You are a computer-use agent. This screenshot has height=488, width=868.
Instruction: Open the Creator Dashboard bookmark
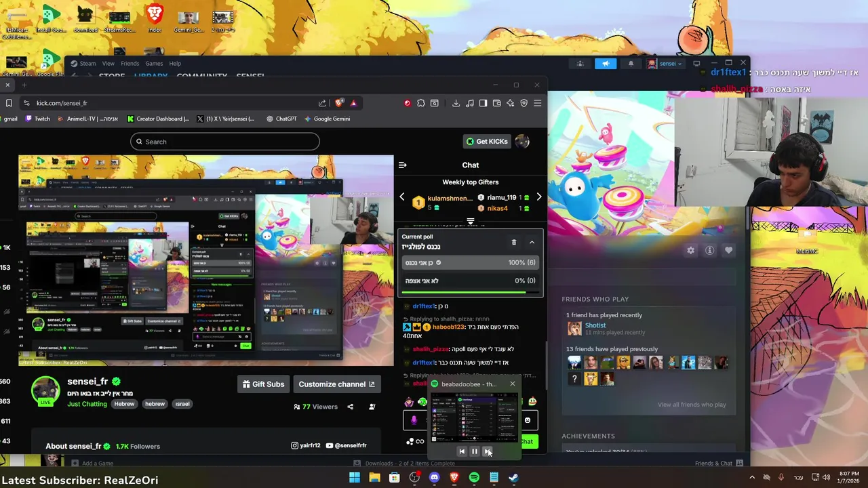159,119
